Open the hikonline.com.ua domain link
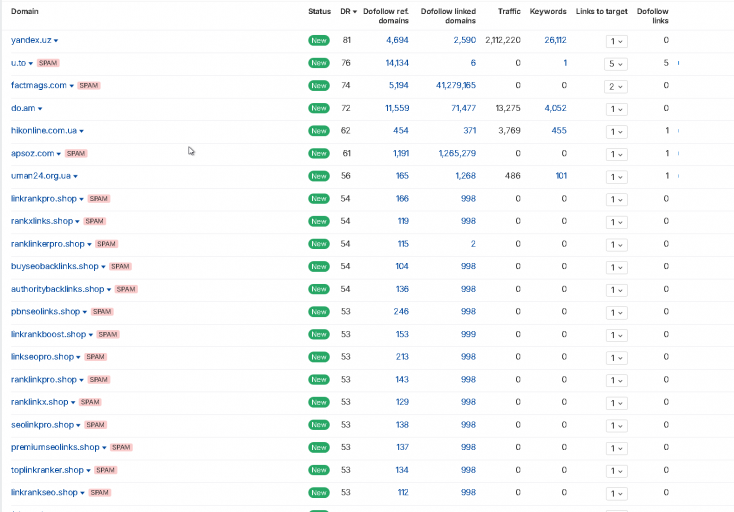This screenshot has height=512, width=734. tap(44, 131)
